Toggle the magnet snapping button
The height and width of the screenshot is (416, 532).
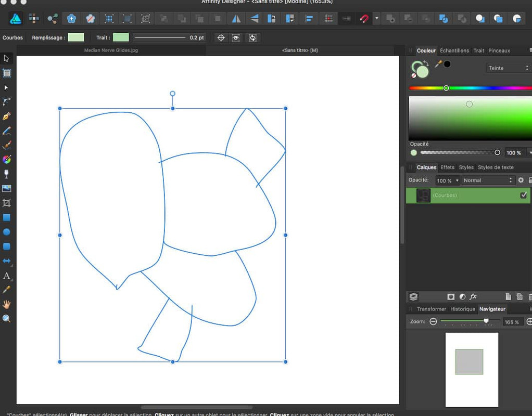[x=364, y=19]
